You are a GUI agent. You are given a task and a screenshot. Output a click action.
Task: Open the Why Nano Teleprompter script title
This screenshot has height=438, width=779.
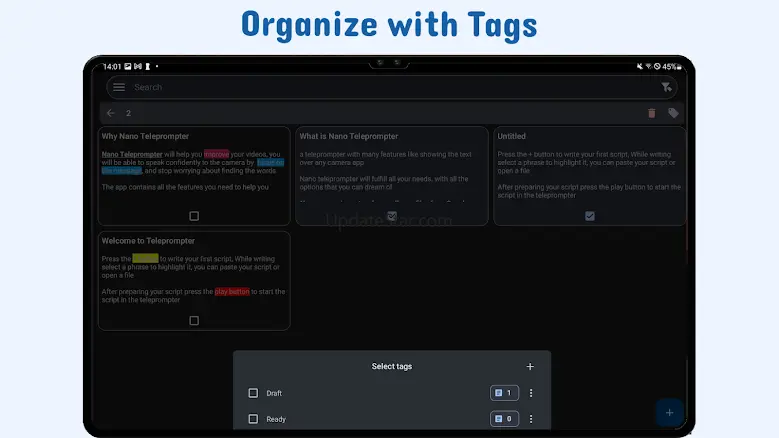[x=145, y=136]
